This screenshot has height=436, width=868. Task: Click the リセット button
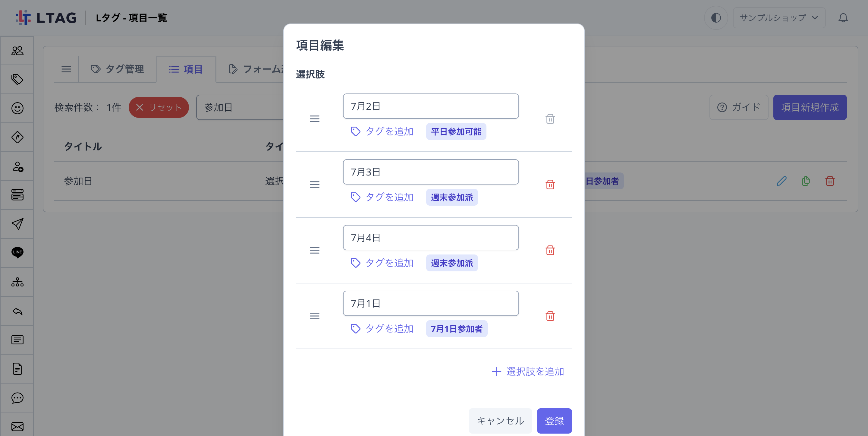[x=158, y=107]
